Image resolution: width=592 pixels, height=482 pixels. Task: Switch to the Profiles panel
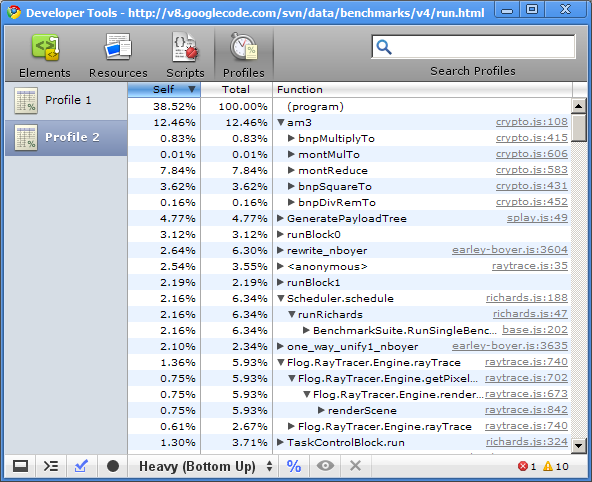pyautogui.click(x=244, y=56)
